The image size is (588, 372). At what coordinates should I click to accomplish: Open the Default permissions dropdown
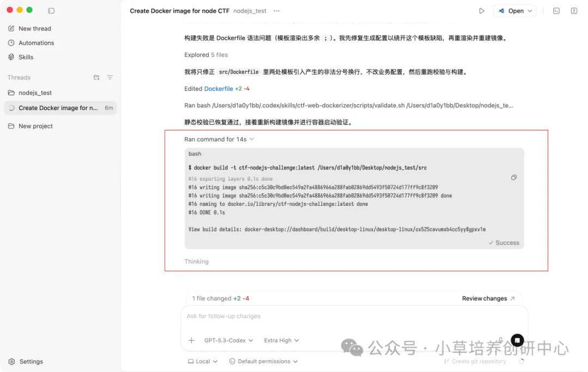click(264, 362)
